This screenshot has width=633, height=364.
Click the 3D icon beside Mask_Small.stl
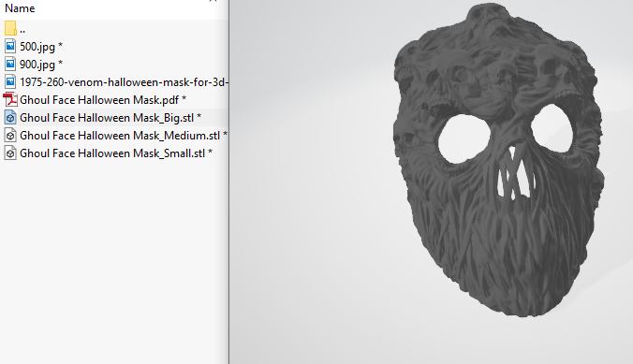pos(10,153)
